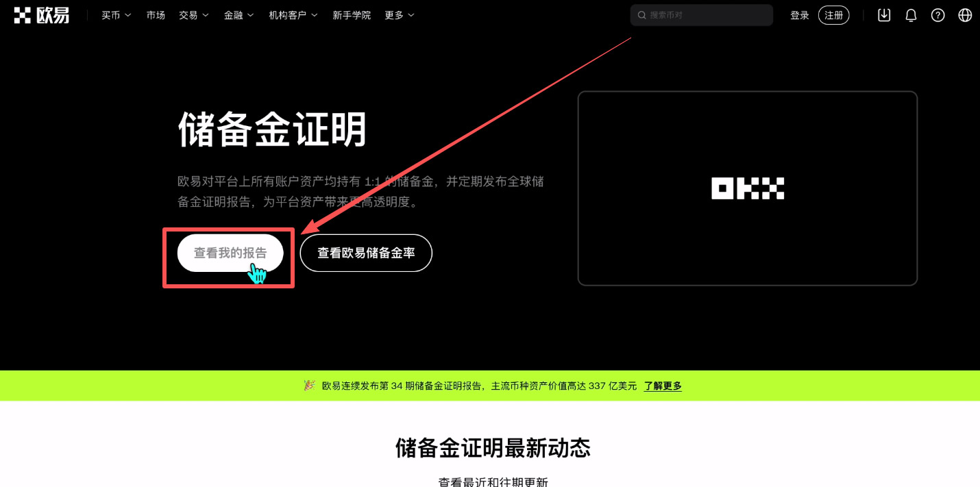Click the OKX logo in the preview panel
980x487 pixels.
[x=747, y=187]
